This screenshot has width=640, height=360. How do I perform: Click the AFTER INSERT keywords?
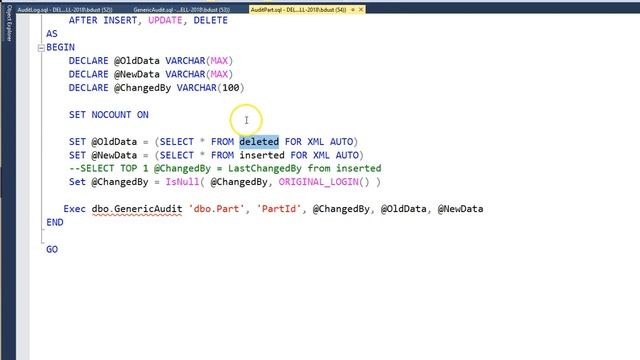click(x=103, y=20)
